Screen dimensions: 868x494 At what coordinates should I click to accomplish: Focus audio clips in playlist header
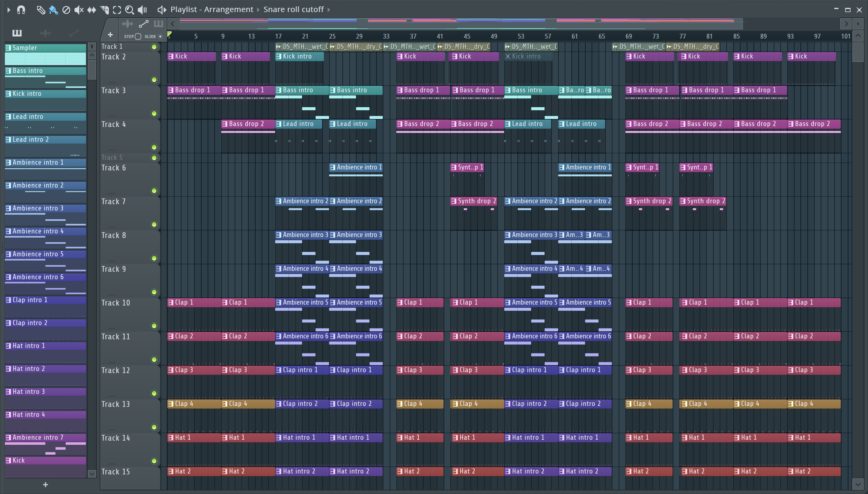click(x=127, y=24)
